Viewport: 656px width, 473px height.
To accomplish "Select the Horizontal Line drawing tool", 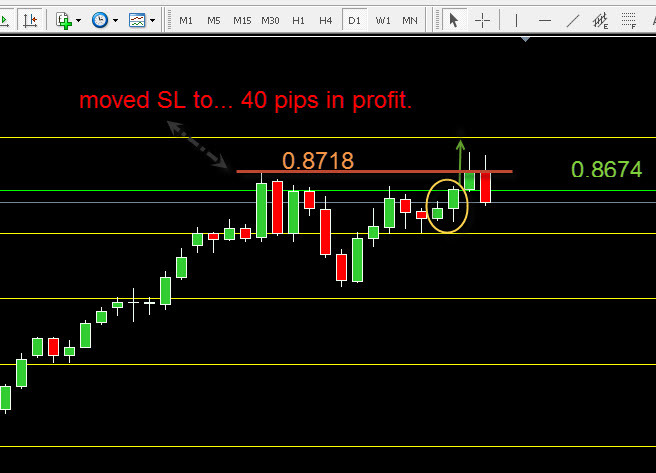I will coord(545,20).
